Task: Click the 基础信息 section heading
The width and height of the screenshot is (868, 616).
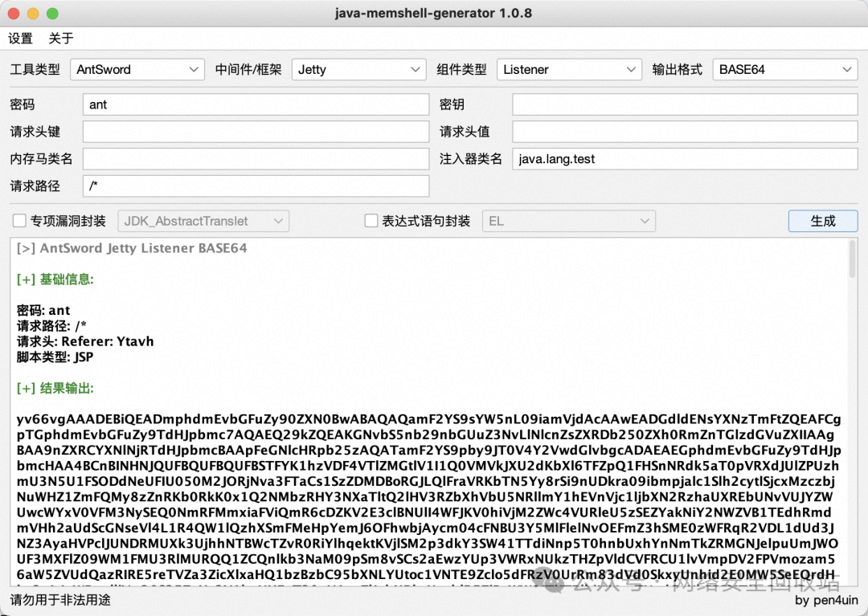Action: pyautogui.click(x=55, y=279)
